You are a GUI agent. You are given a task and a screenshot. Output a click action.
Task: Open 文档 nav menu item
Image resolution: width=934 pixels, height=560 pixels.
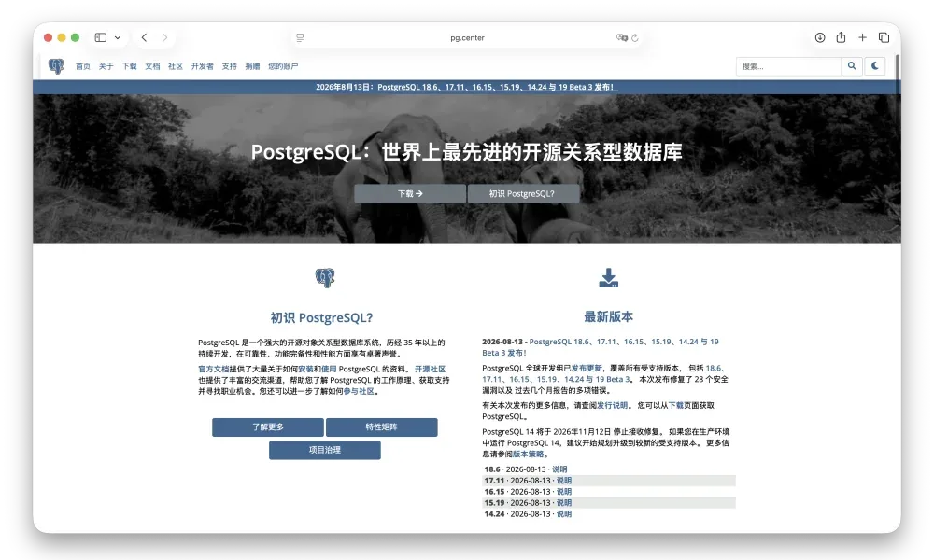coord(152,66)
